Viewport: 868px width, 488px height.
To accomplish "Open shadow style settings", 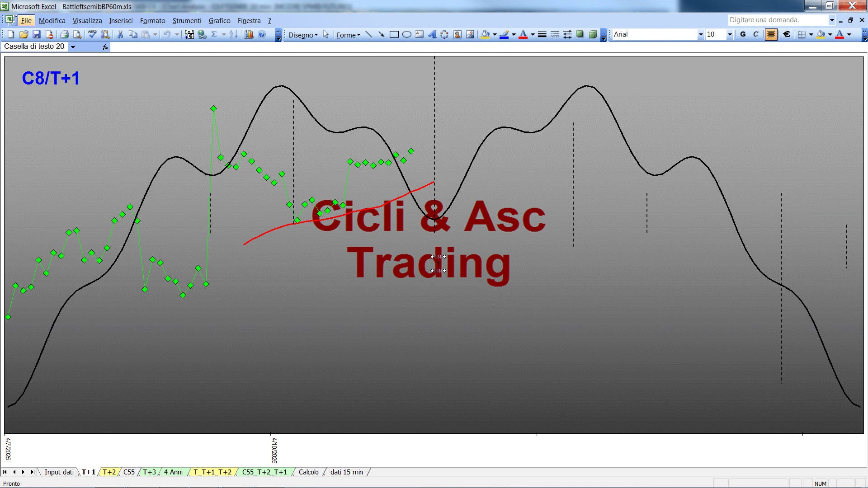I will coord(580,34).
